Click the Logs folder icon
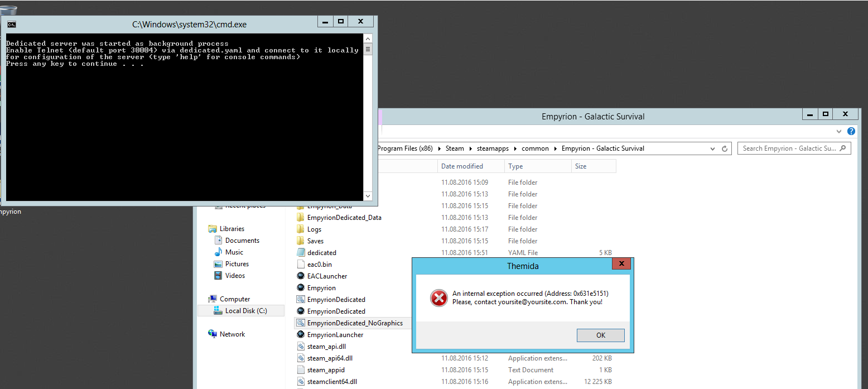The height and width of the screenshot is (389, 868). [x=301, y=229]
